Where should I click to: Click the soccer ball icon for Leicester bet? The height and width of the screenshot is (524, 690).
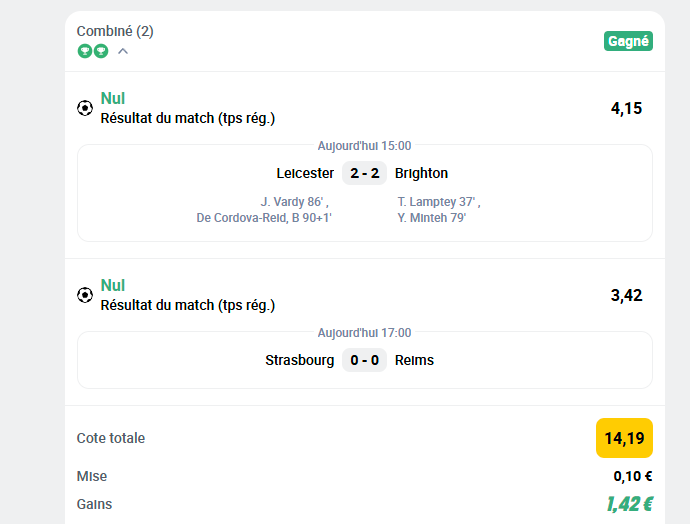[x=85, y=108]
